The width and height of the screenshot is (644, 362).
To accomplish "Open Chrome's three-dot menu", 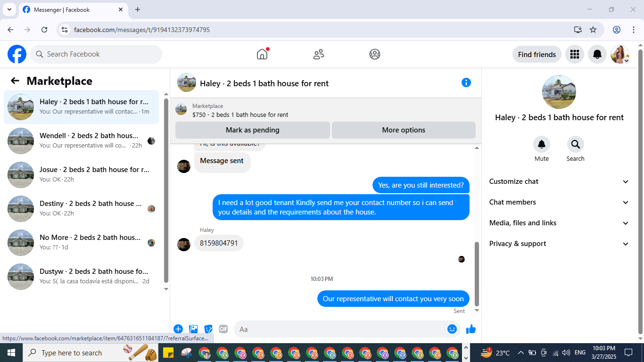I will [634, 30].
